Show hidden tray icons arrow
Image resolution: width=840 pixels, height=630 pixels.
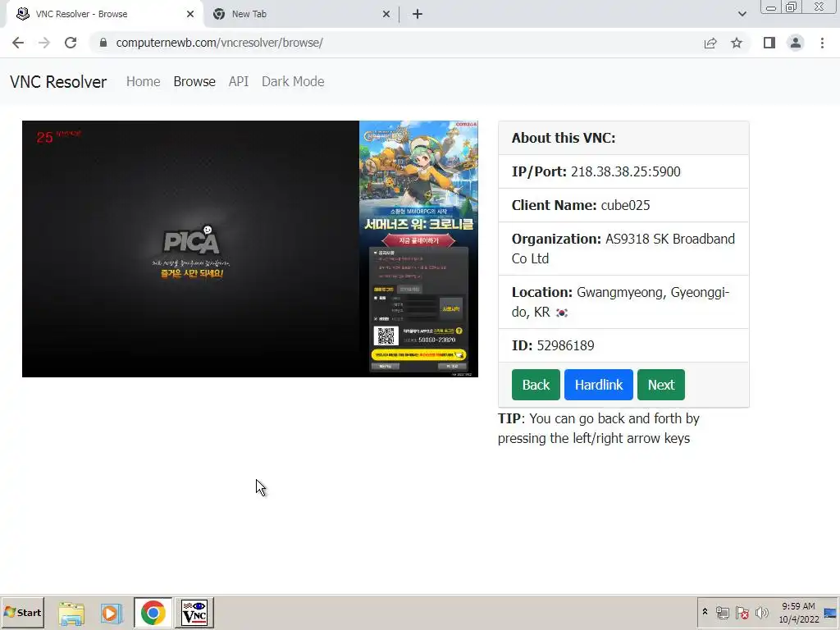pyautogui.click(x=705, y=612)
